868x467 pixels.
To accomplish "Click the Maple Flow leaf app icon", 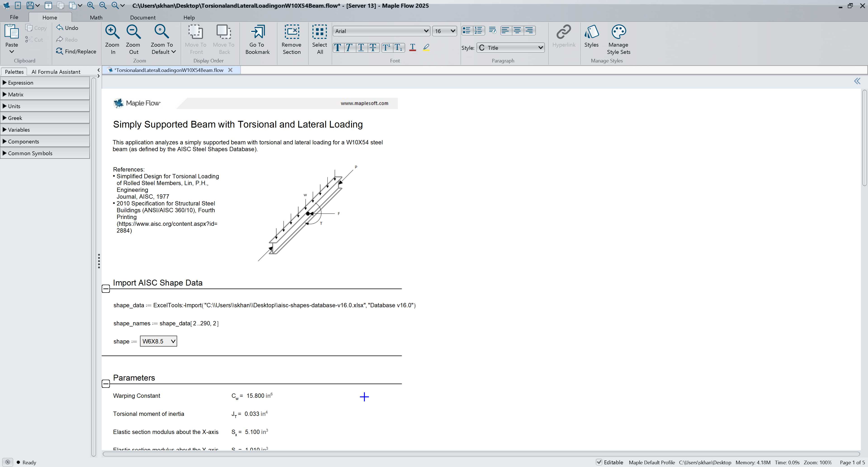I will (6, 5).
